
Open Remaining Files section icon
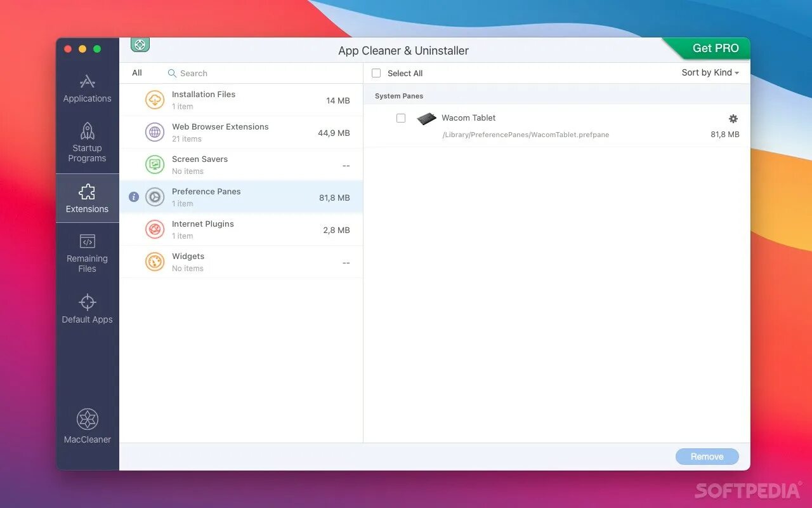[88, 241]
